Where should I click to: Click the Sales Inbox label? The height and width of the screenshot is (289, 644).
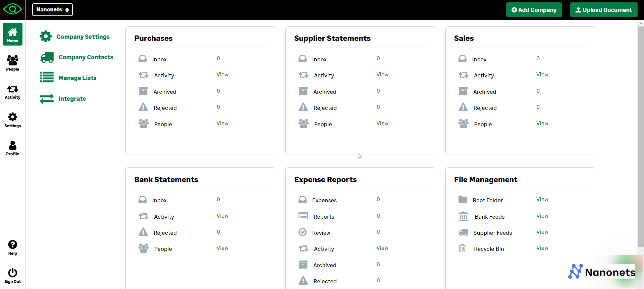coord(479,59)
